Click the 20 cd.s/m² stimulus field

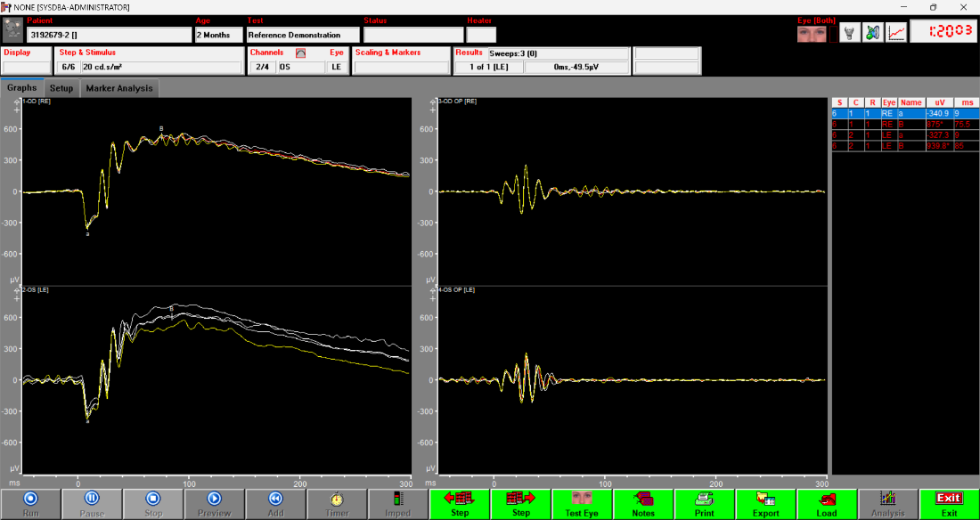(x=160, y=68)
